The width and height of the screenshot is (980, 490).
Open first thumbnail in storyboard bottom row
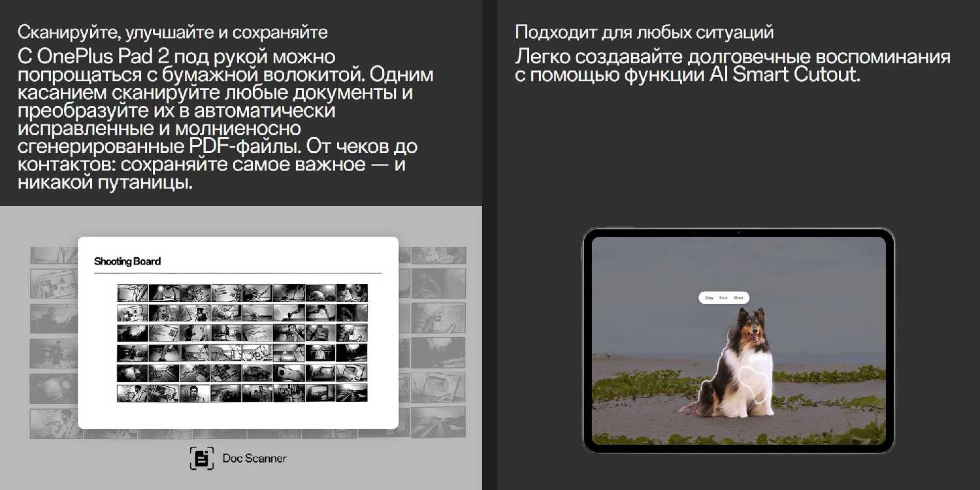coord(133,393)
